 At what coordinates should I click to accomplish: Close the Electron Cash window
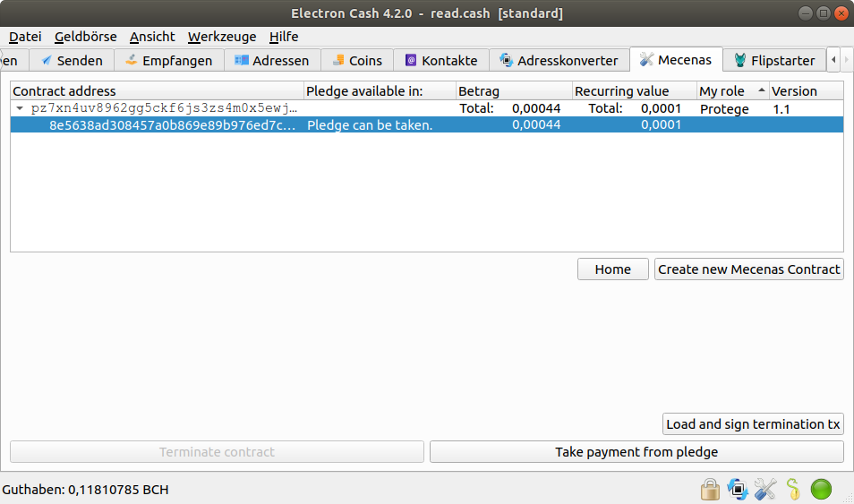pyautogui.click(x=841, y=13)
